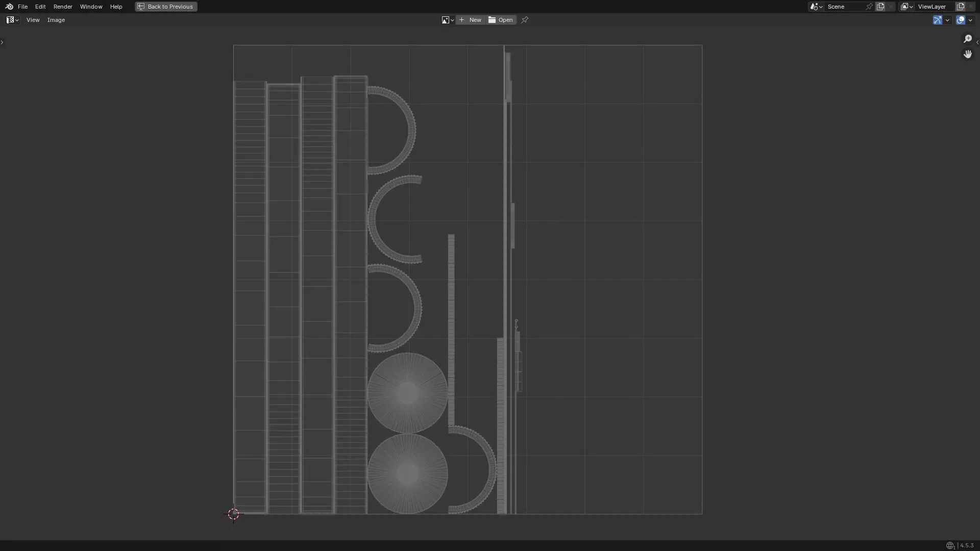Screen dimensions: 980x551
Task: Click the Scene name field
Action: (845, 7)
